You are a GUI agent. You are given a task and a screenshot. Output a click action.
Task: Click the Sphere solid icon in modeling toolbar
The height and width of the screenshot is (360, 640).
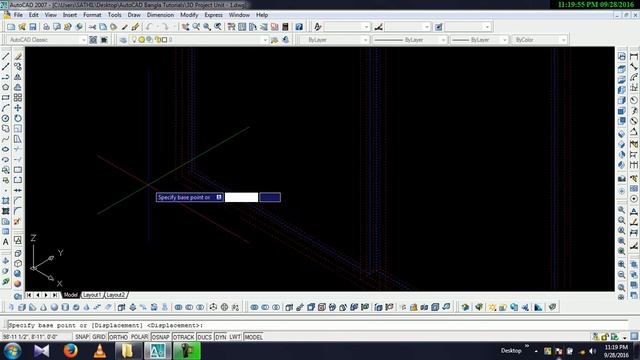tap(54, 307)
